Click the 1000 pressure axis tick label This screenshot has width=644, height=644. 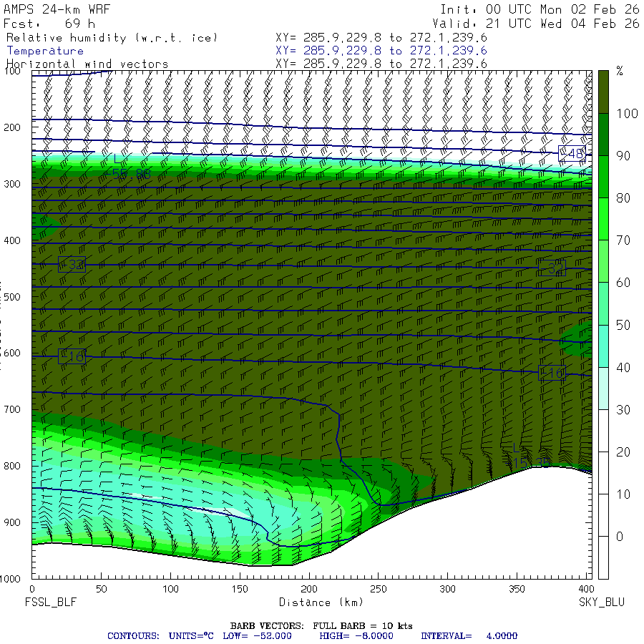(x=10, y=579)
